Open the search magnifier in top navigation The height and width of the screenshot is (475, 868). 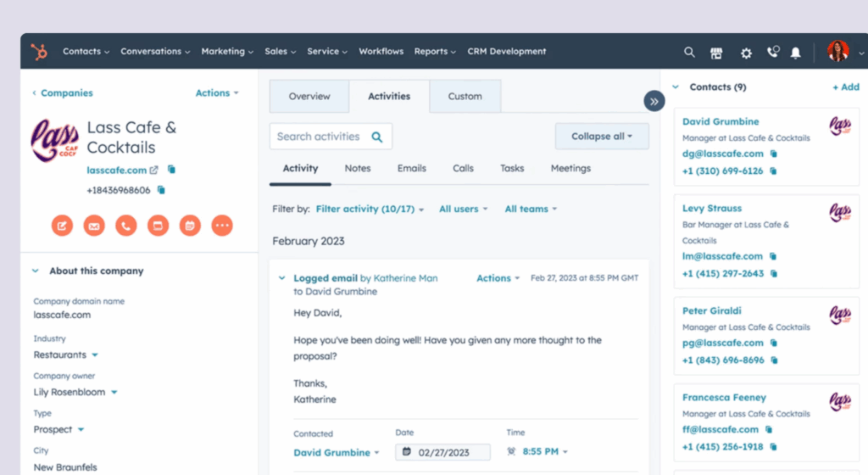pos(689,52)
